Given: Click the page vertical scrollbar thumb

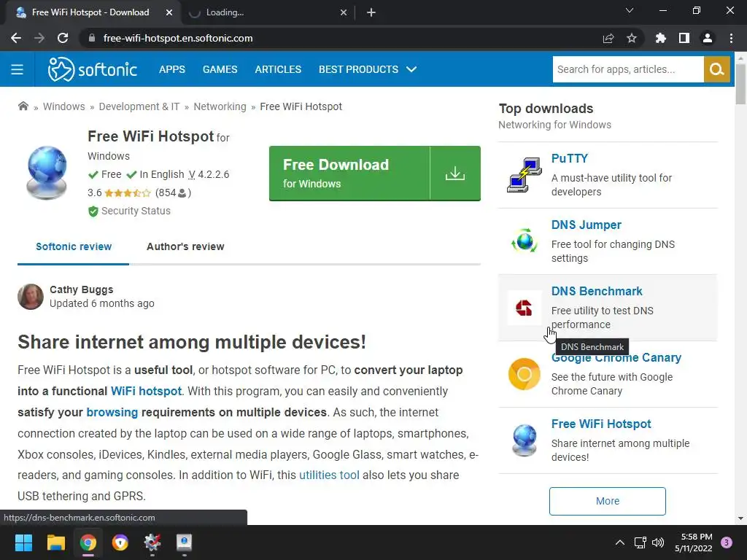Looking at the screenshot, I should pos(740,84).
